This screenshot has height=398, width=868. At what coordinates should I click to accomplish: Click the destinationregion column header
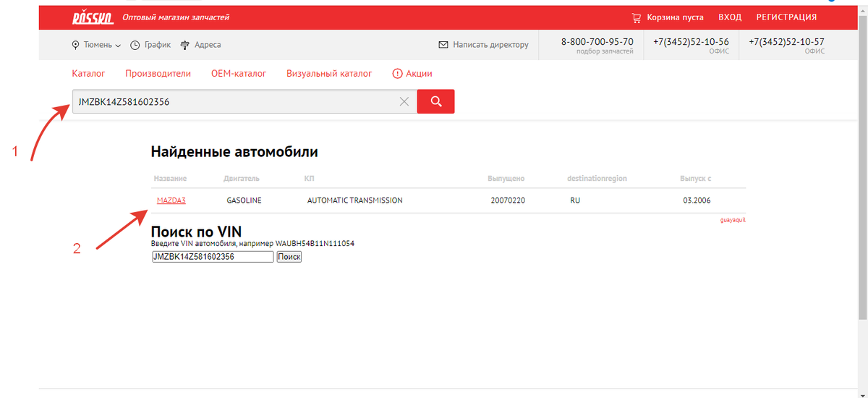point(597,179)
